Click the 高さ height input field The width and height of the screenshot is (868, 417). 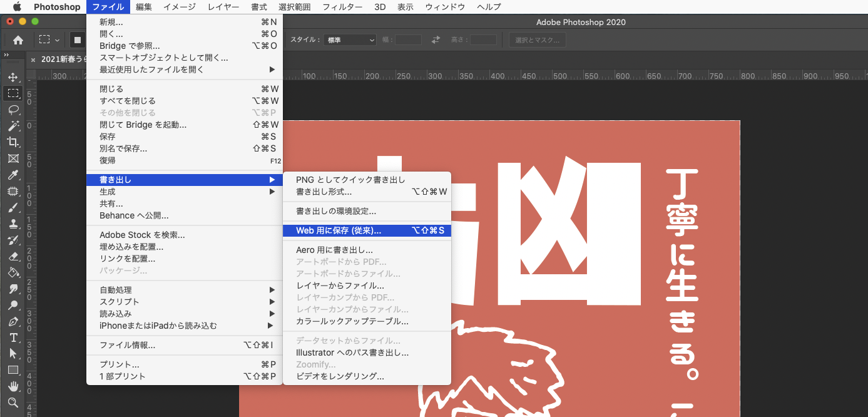483,40
